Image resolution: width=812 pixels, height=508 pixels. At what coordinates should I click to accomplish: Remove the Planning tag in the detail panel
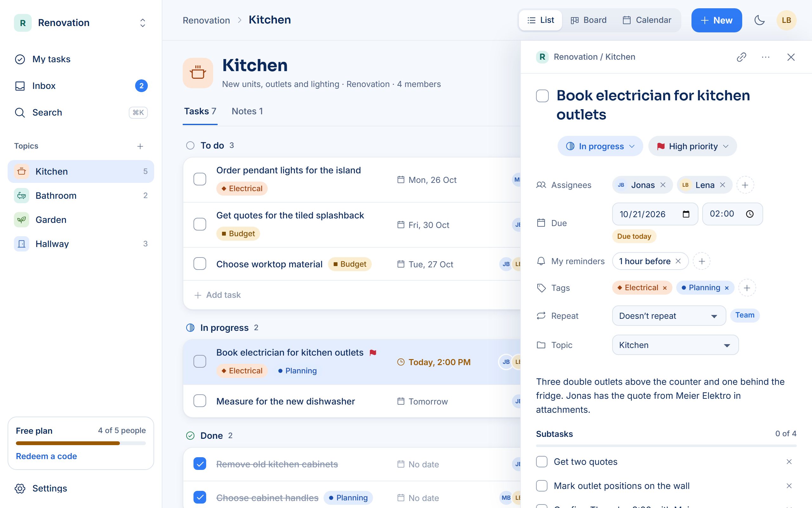(x=727, y=288)
